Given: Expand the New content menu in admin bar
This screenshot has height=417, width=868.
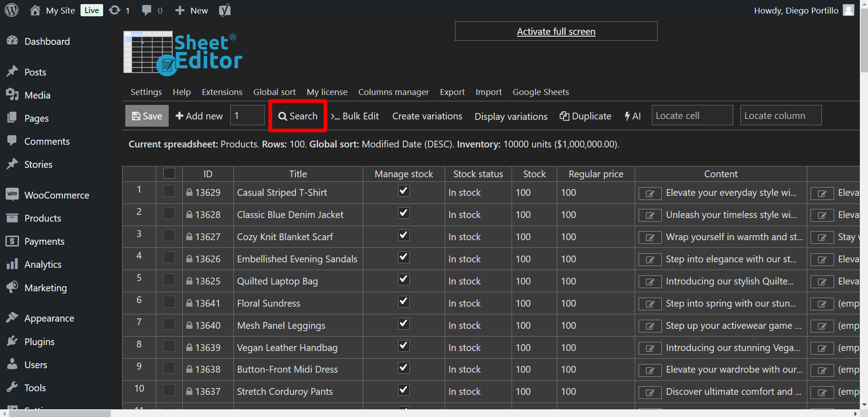Looking at the screenshot, I should coord(192,10).
